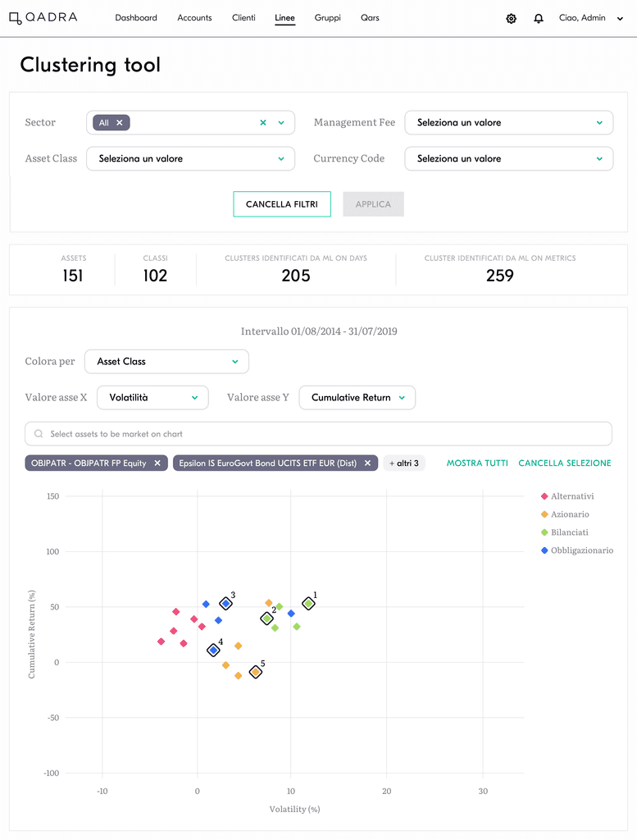Viewport: 637px width, 840px height.
Task: Click the Bilanciati green legend marker
Action: (544, 532)
